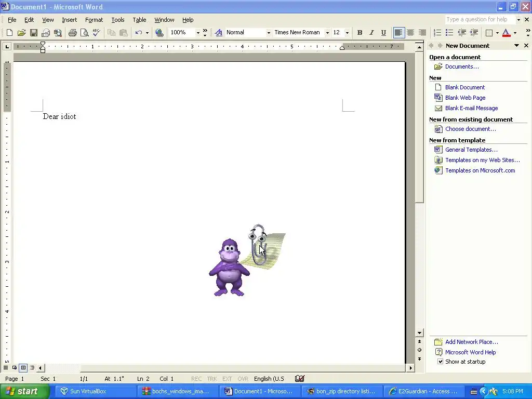Open Print Preview from toolbar
Image resolution: width=532 pixels, height=399 pixels.
point(84,33)
